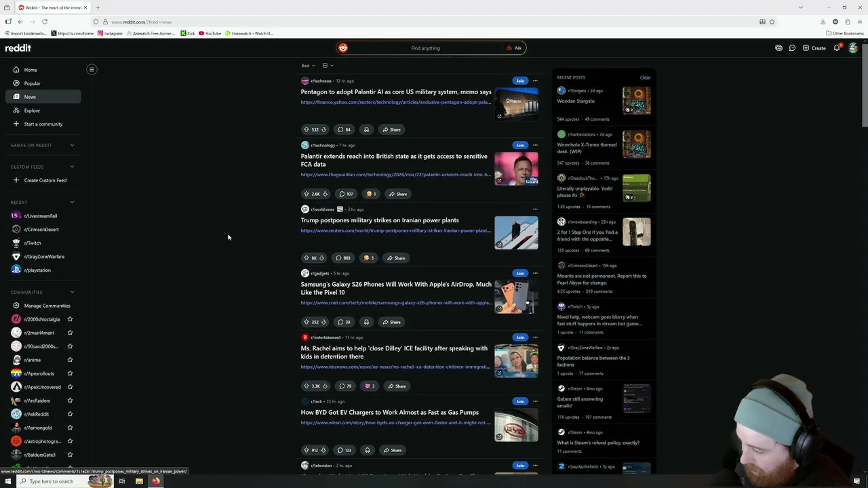Viewport: 868px width, 488px height.
Task: Give an award to the Samsung Galaxy S26 post
Action: coord(366,322)
